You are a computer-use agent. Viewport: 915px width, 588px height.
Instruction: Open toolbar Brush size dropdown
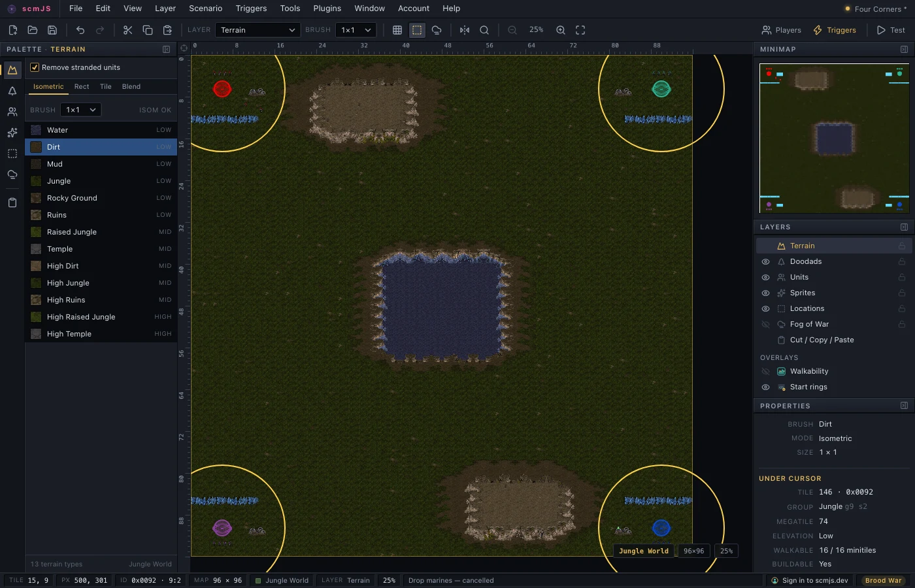pos(356,30)
